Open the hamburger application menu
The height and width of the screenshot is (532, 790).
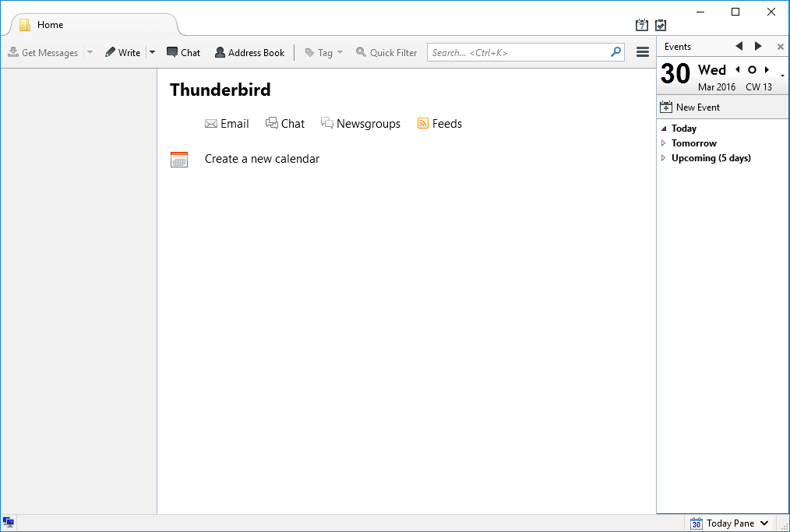[x=643, y=52]
